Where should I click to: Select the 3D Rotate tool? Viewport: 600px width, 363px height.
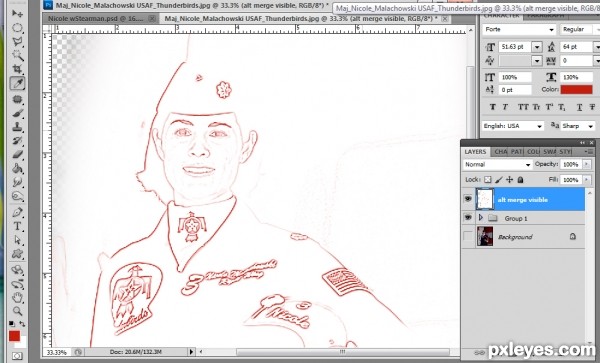point(17,270)
